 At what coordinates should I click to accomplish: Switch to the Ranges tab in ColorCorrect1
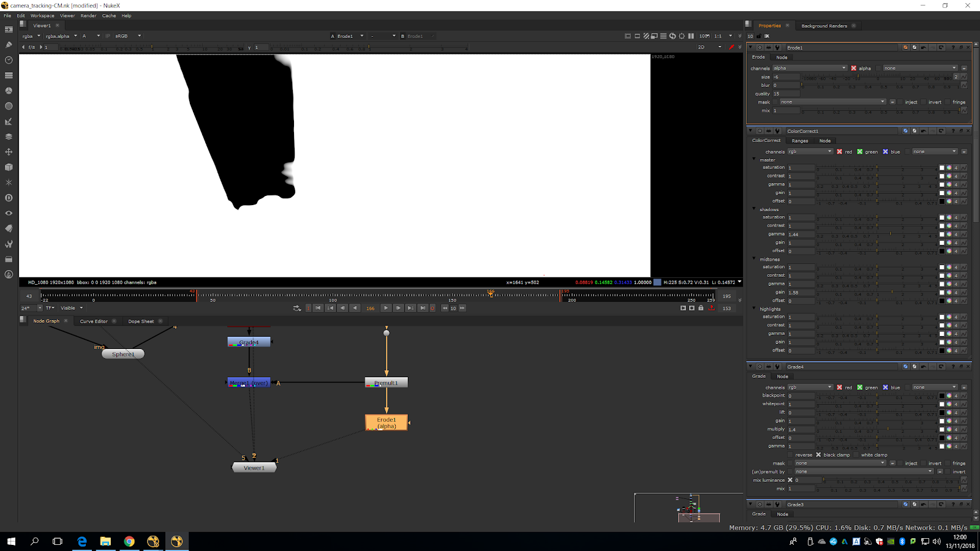(799, 141)
